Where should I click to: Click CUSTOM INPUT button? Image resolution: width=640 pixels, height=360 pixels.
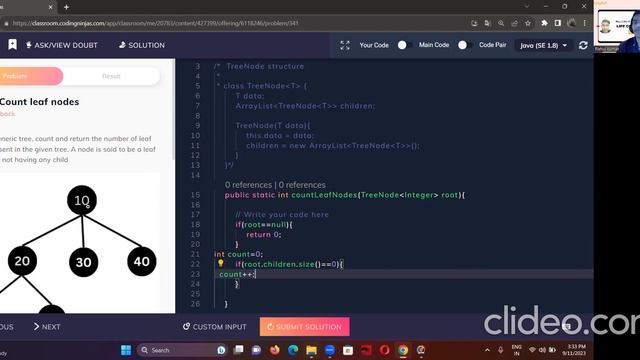pyautogui.click(x=215, y=327)
